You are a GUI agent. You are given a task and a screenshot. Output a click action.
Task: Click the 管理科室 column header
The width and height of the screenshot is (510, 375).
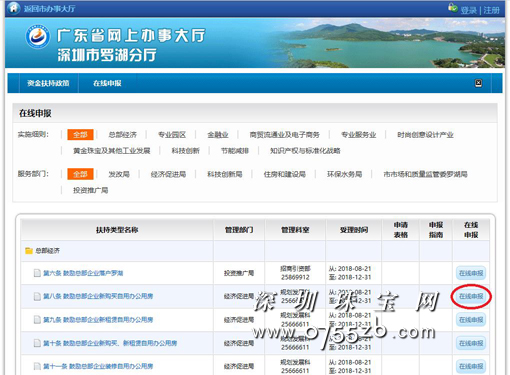[295, 230]
